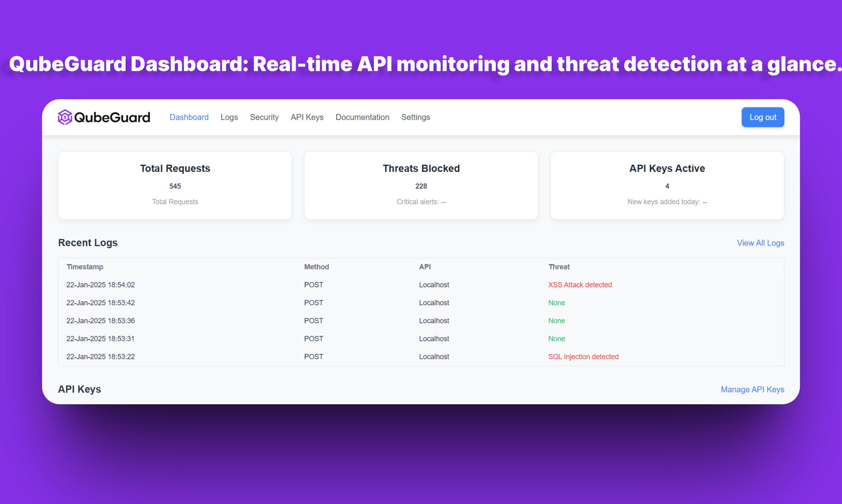Click the Manage API Keys link
Viewport: 842px width, 504px height.
pos(753,389)
